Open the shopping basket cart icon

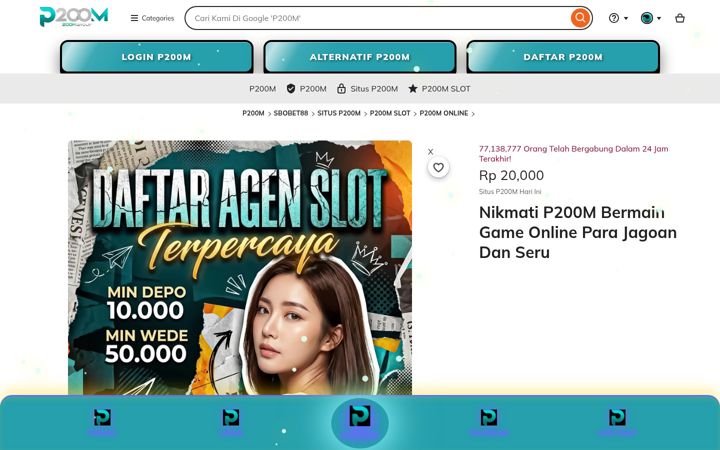(680, 18)
